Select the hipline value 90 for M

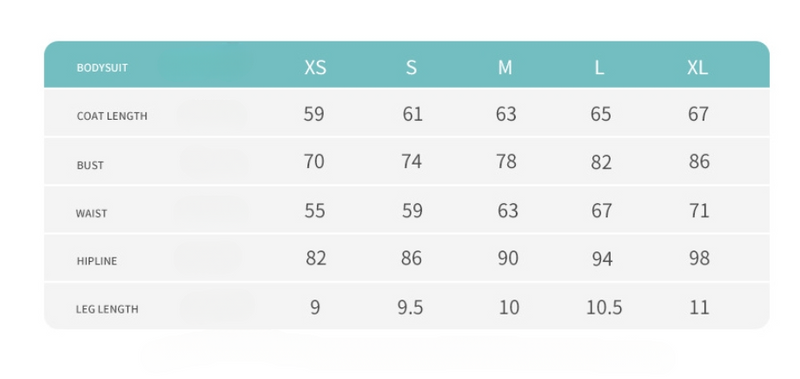click(x=508, y=258)
